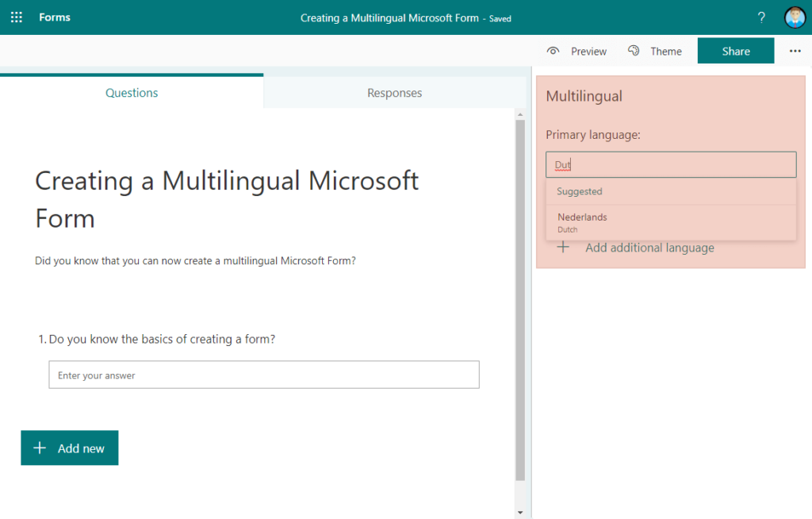The height and width of the screenshot is (519, 812).
Task: Click the 'Primary language:' label
Action: [593, 135]
